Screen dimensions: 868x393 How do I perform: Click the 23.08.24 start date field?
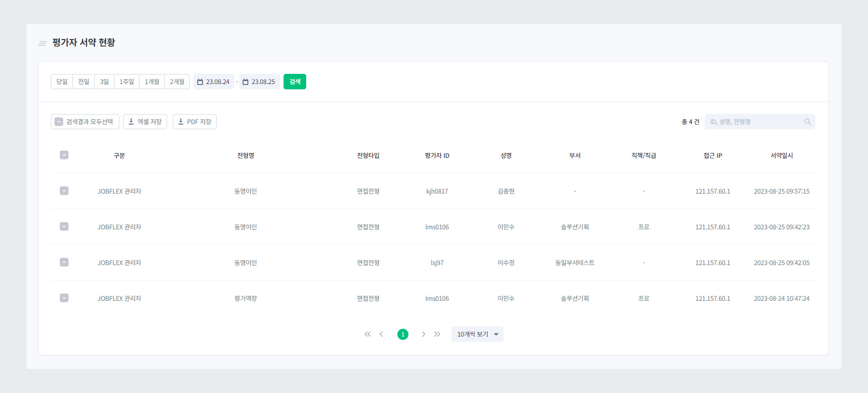[x=214, y=82]
